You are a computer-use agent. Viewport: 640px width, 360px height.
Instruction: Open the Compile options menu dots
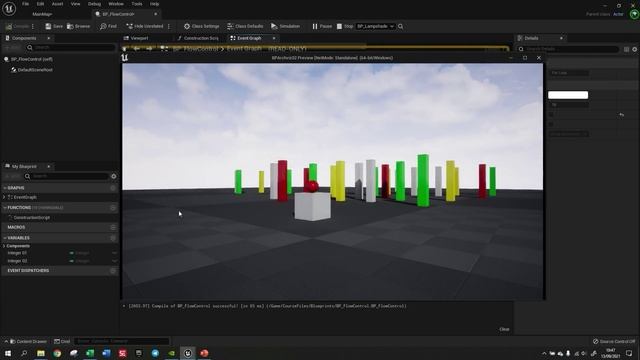33,26
